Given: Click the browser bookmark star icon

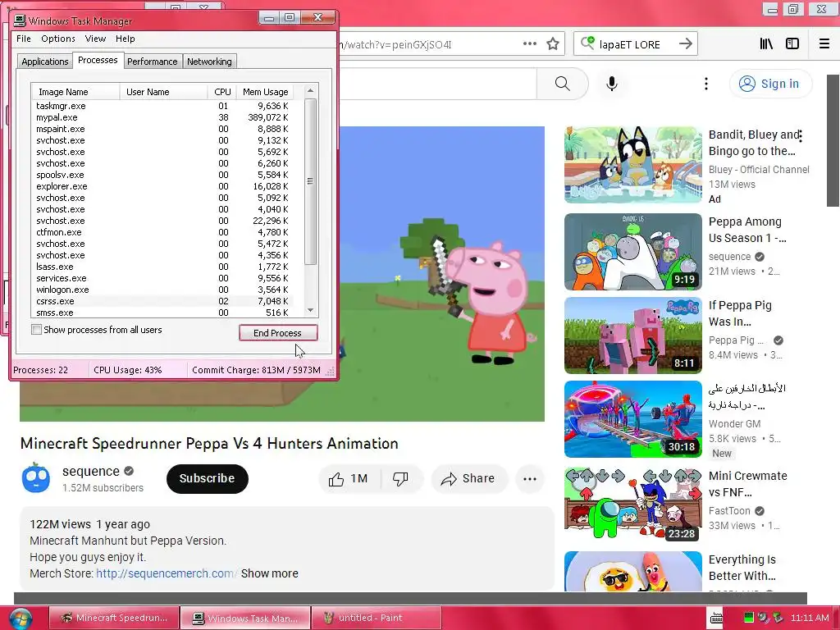Looking at the screenshot, I should [553, 44].
